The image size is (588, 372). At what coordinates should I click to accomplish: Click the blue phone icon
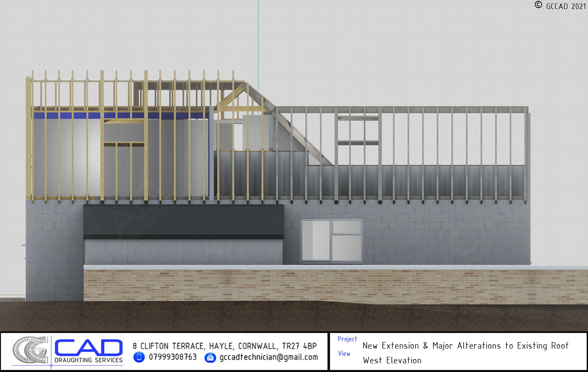(x=139, y=357)
